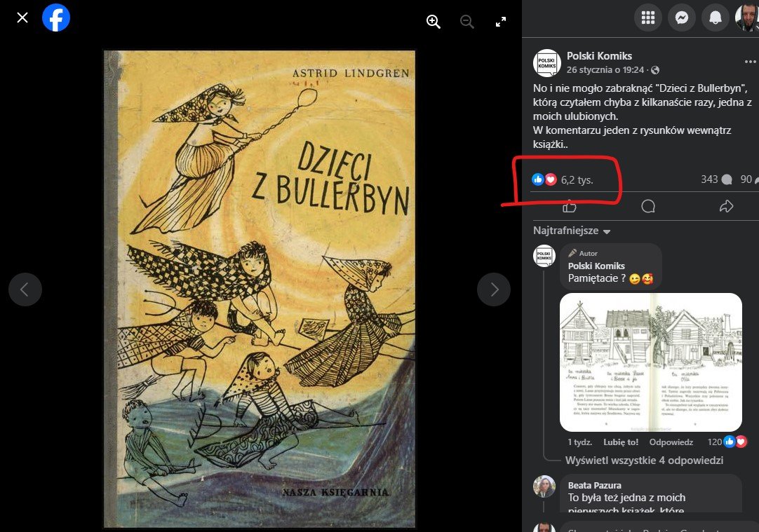Go to the next photo

pos(494,289)
